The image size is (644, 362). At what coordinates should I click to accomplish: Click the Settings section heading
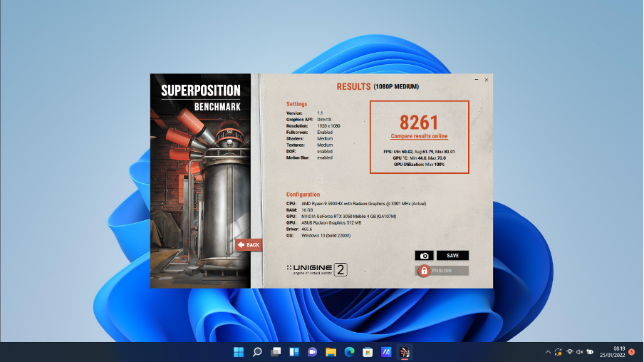[296, 104]
